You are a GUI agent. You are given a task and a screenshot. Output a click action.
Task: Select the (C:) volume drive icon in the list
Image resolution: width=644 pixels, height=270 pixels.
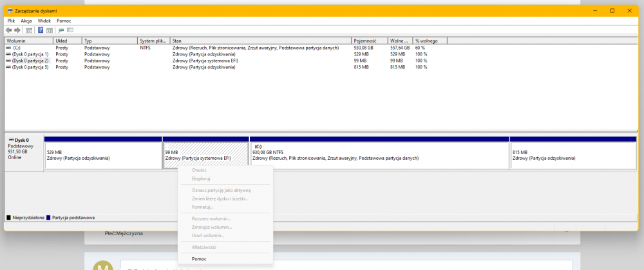(8, 48)
